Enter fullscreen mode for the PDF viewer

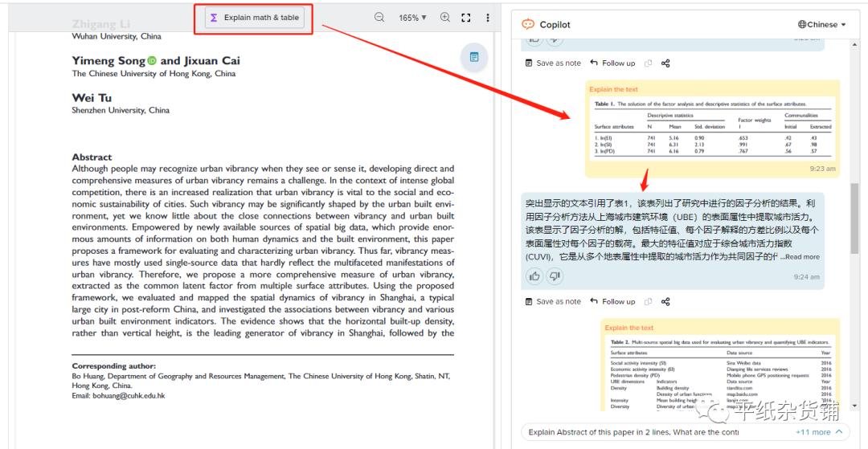[x=466, y=18]
